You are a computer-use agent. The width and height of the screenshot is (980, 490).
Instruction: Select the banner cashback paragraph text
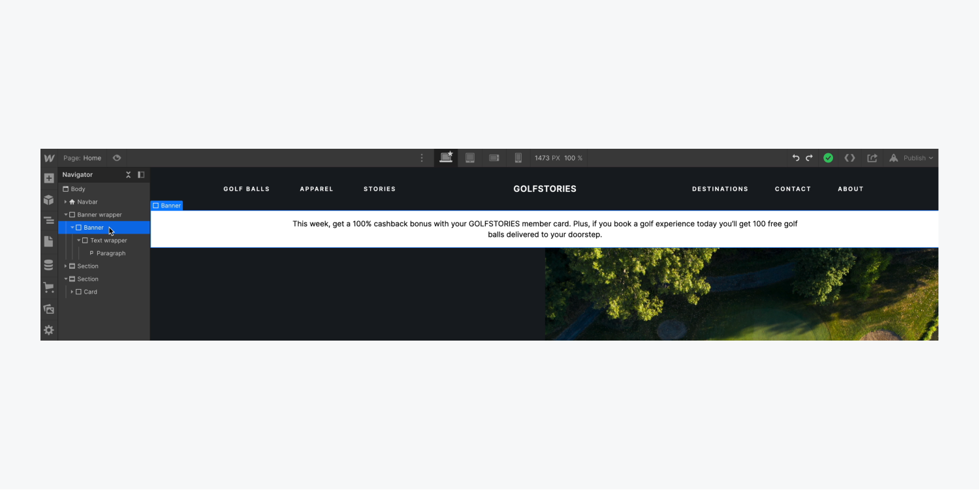tap(545, 229)
